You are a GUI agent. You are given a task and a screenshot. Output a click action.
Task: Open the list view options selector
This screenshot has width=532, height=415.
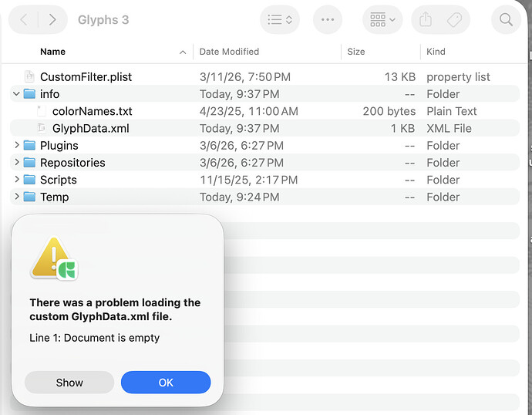(280, 20)
